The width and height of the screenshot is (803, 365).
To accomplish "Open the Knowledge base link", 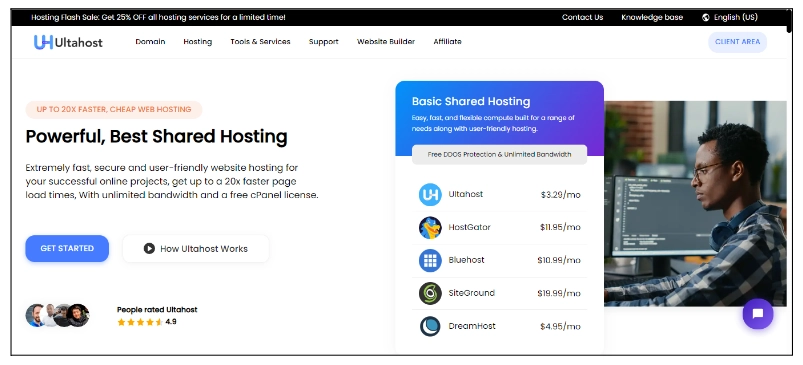I will 652,17.
